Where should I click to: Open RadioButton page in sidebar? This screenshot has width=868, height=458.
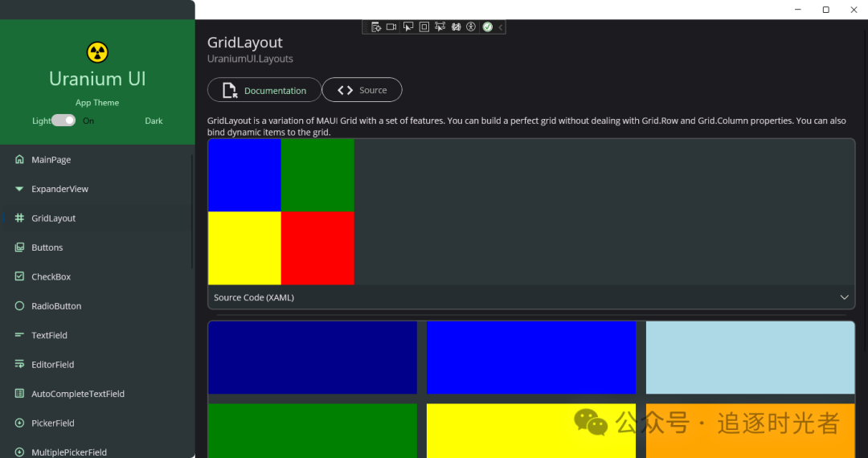pos(97,306)
